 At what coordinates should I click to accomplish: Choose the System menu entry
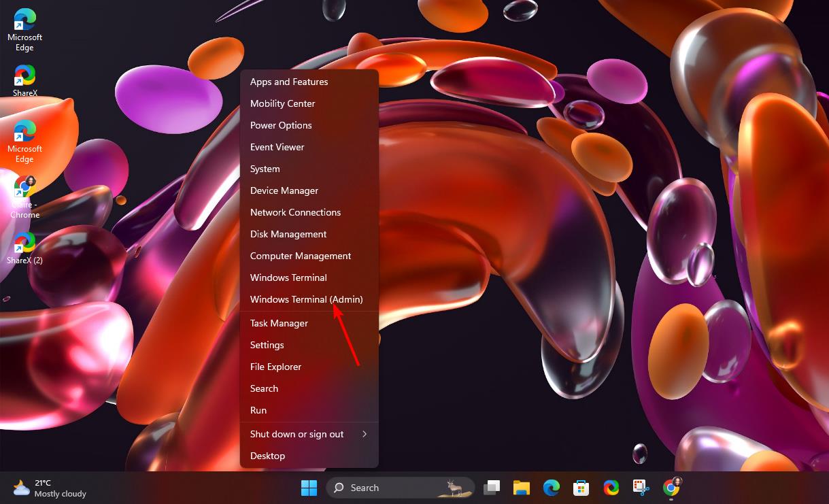tap(309, 169)
